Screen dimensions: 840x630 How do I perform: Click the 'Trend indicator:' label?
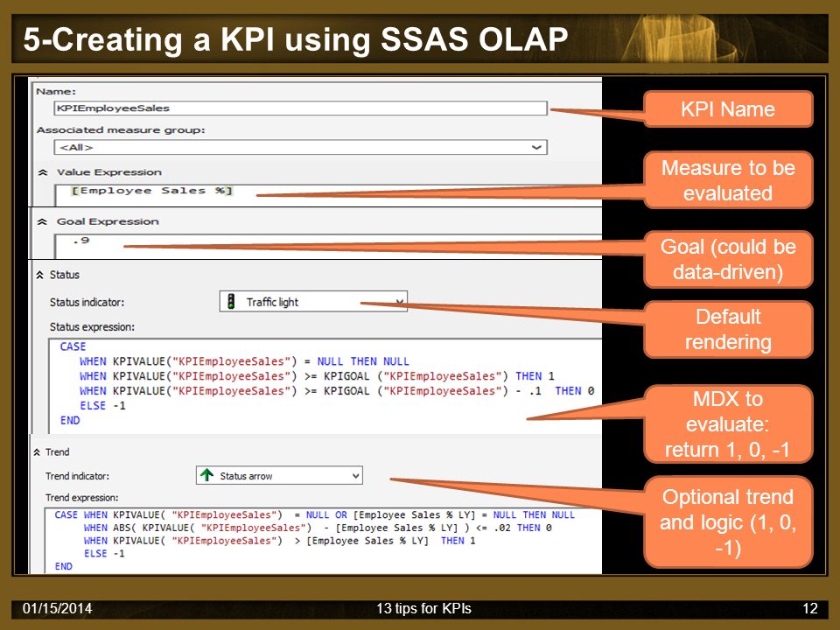pyautogui.click(x=77, y=476)
